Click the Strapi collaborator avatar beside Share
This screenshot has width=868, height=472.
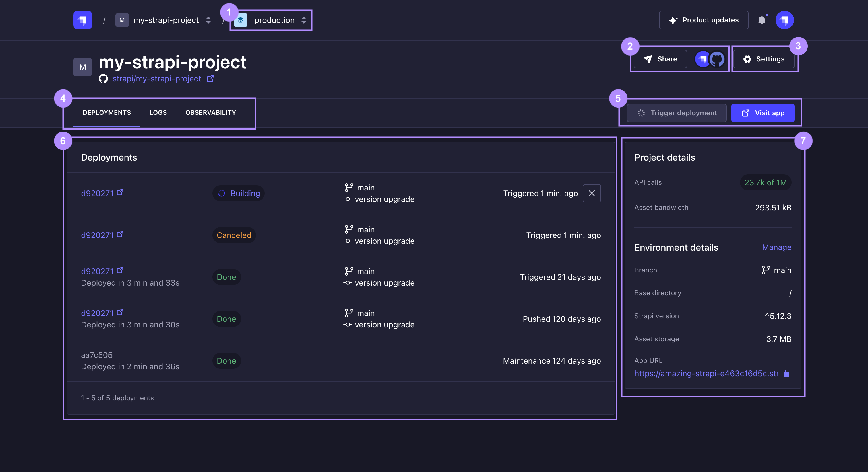pyautogui.click(x=703, y=59)
